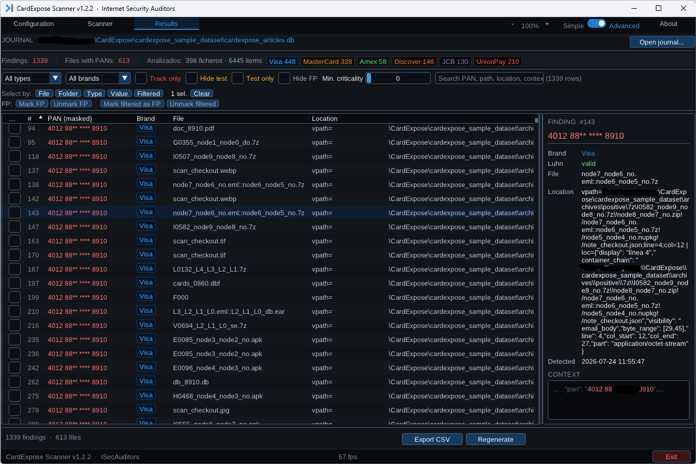The width and height of the screenshot is (696, 464).
Task: Filter by the UnionPay 210 badge
Action: 497,62
